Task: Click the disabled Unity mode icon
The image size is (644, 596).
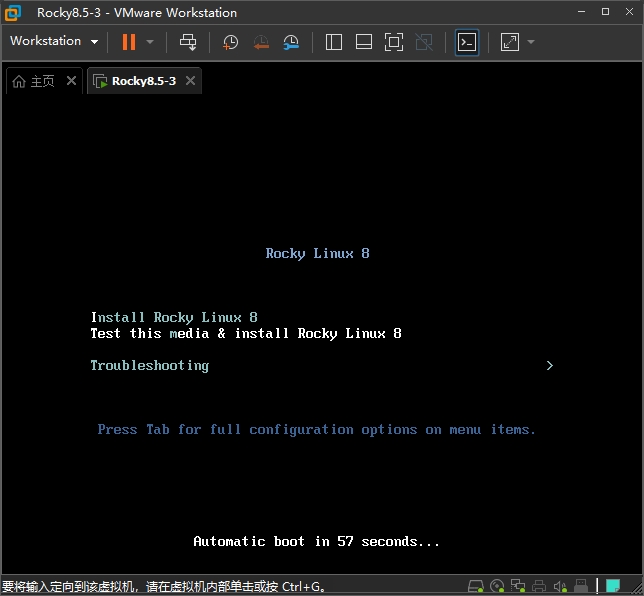Action: [424, 42]
